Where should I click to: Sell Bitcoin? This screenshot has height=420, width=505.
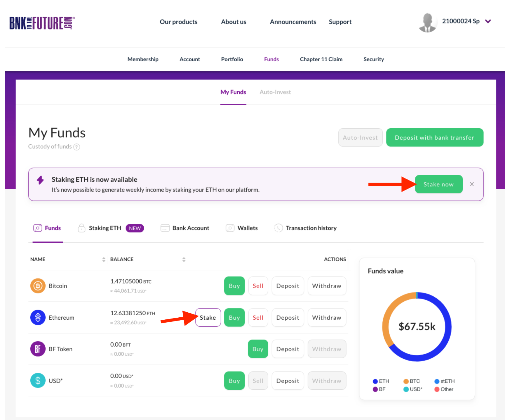(x=258, y=286)
